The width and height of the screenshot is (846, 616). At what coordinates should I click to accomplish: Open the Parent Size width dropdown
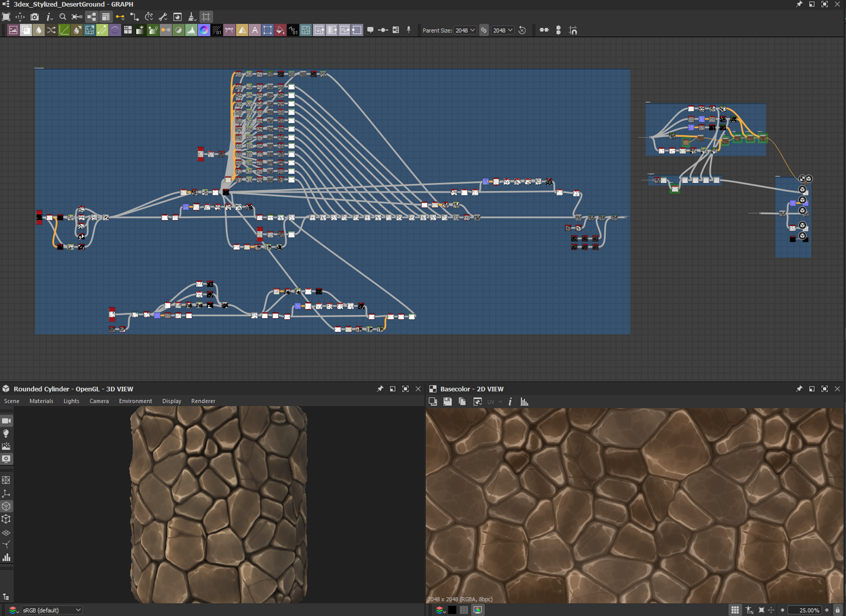pos(465,31)
